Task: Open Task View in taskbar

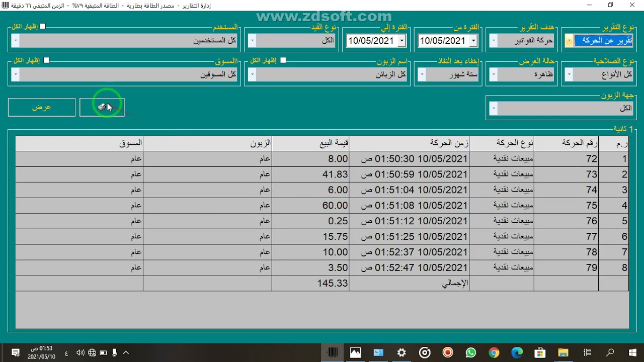Action: coord(587,352)
